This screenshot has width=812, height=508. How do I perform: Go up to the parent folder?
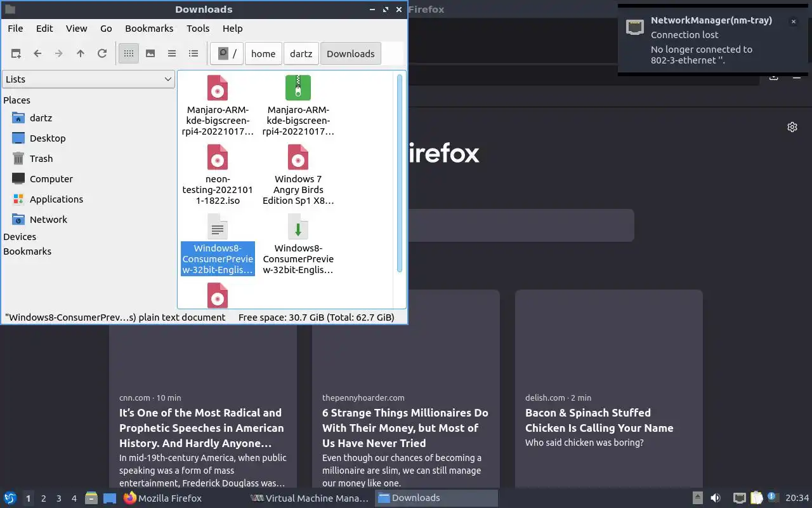coord(81,54)
